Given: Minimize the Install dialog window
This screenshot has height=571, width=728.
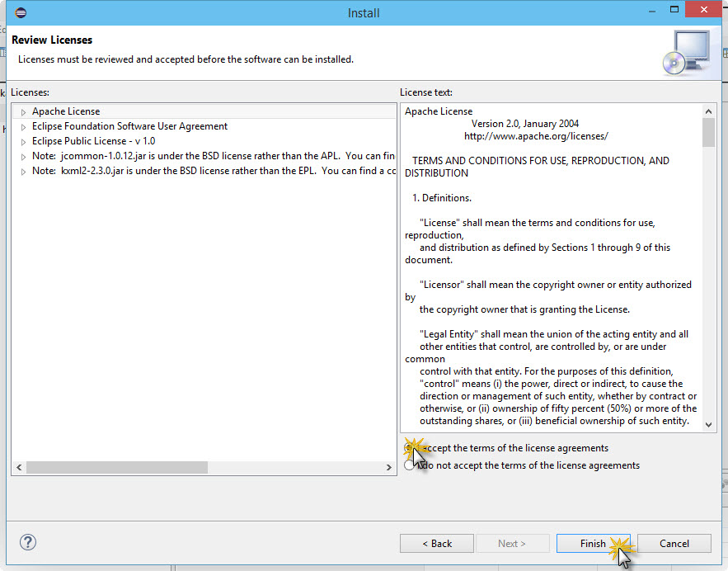Looking at the screenshot, I should pos(652,10).
